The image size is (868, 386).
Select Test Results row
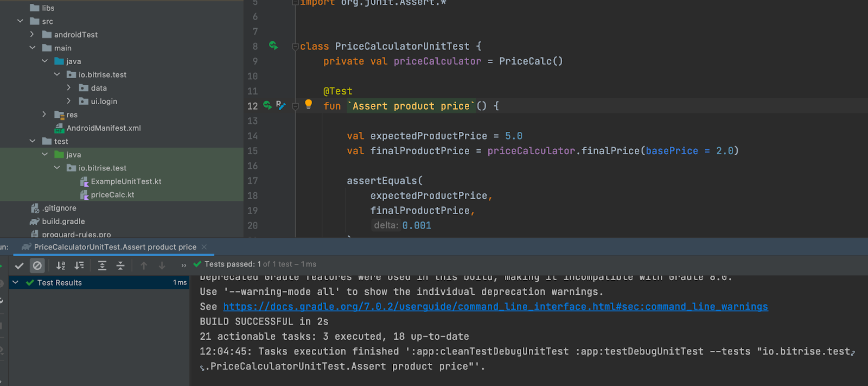point(99,282)
